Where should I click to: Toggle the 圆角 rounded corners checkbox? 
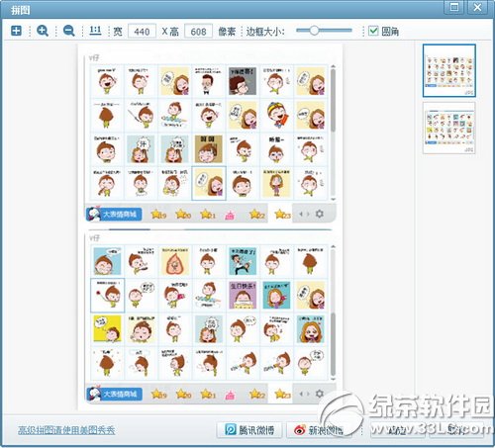point(373,31)
